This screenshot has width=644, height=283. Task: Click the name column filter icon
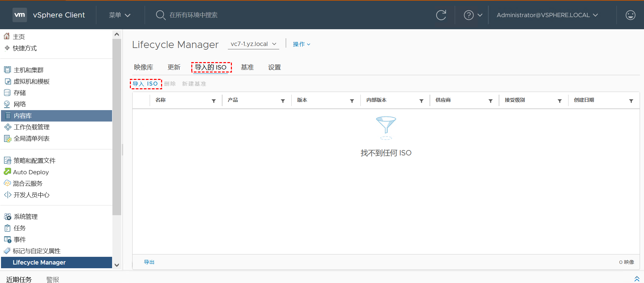click(x=214, y=101)
